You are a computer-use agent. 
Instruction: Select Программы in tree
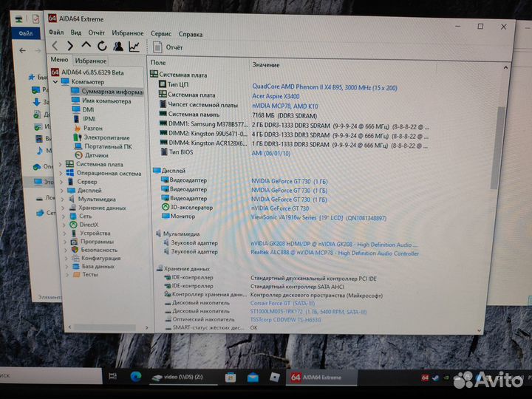92,242
